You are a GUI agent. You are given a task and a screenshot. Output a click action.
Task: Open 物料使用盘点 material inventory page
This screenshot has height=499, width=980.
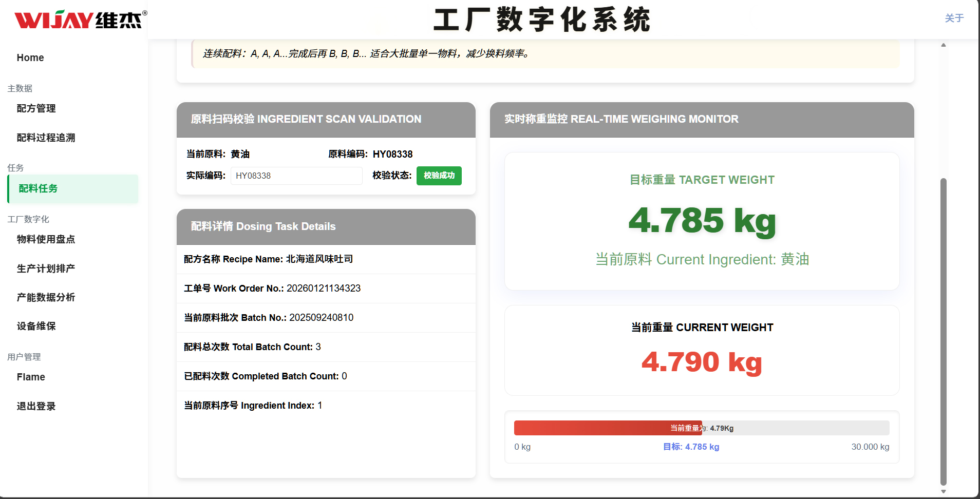(45, 239)
